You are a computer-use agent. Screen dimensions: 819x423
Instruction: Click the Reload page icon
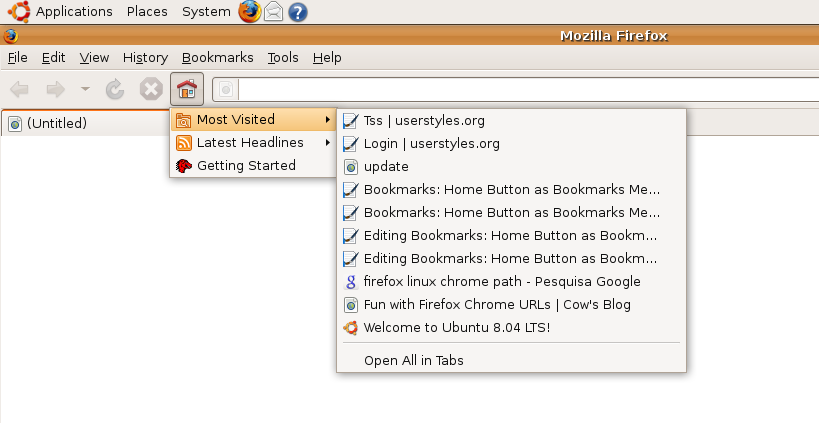coord(114,89)
